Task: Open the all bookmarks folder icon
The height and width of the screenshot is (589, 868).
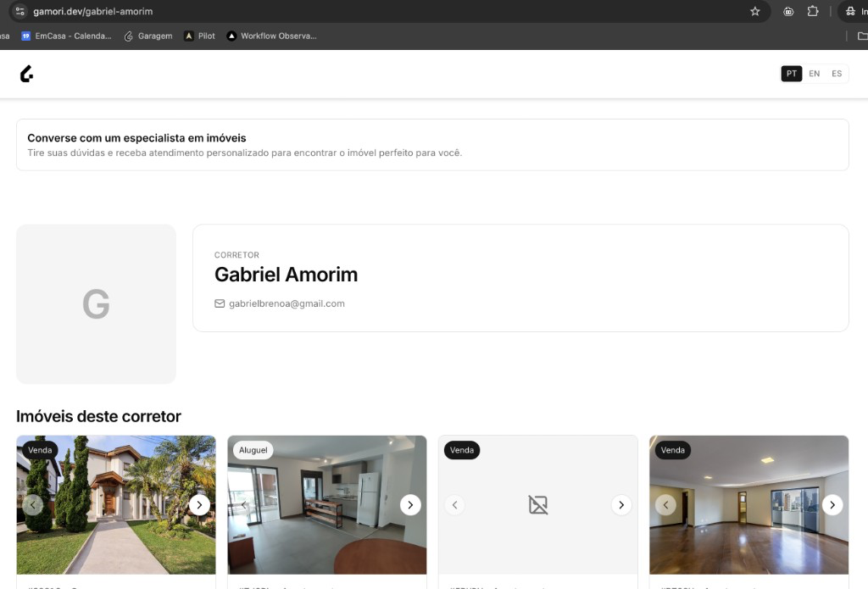Action: (x=862, y=36)
